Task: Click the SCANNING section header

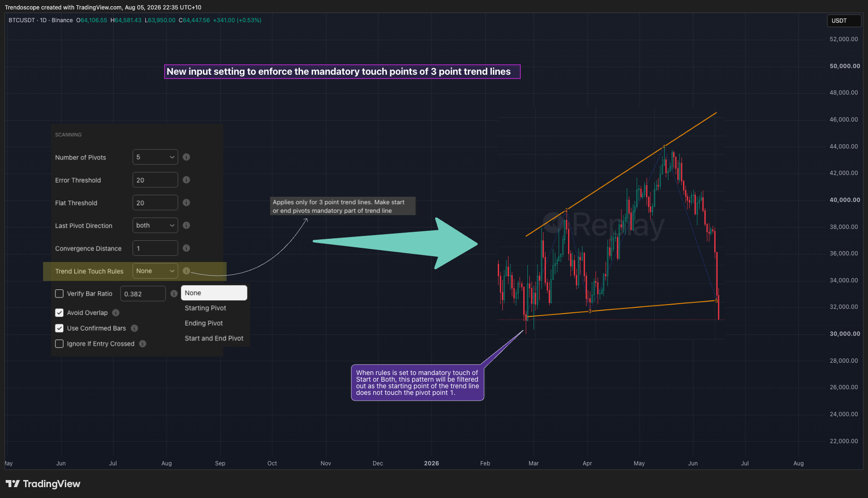Action: [x=68, y=135]
